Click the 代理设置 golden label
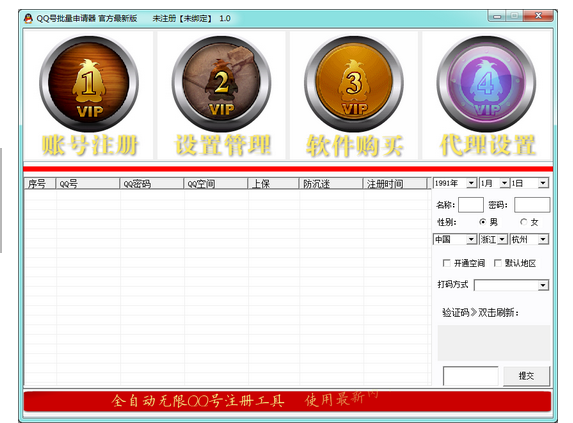 point(488,145)
